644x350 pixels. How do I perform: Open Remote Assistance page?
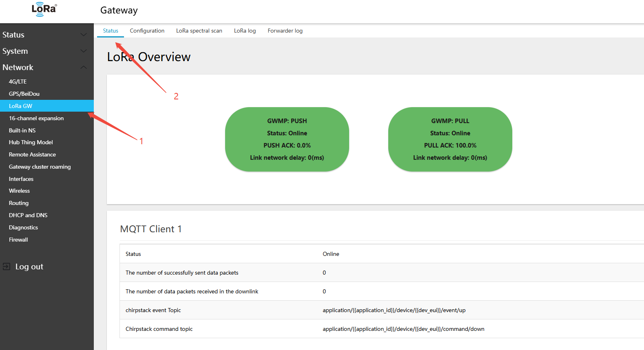[32, 154]
